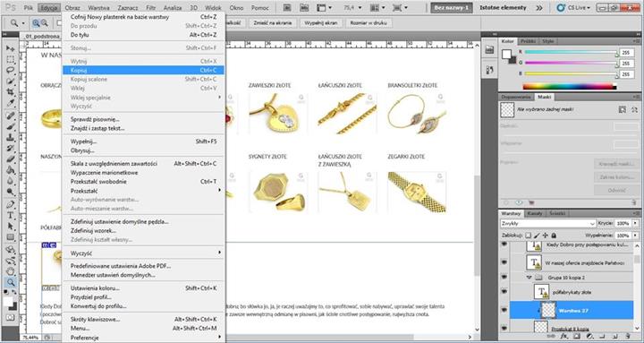Screen dimensions: 644x343
Task: Hide the 'W naszej ofercie' text layer
Action: pyautogui.click(x=504, y=262)
